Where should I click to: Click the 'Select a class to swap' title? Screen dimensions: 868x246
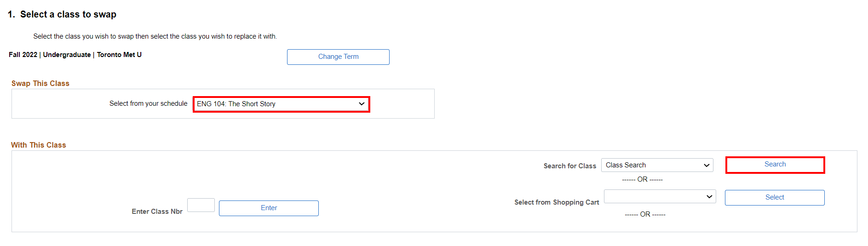point(68,14)
